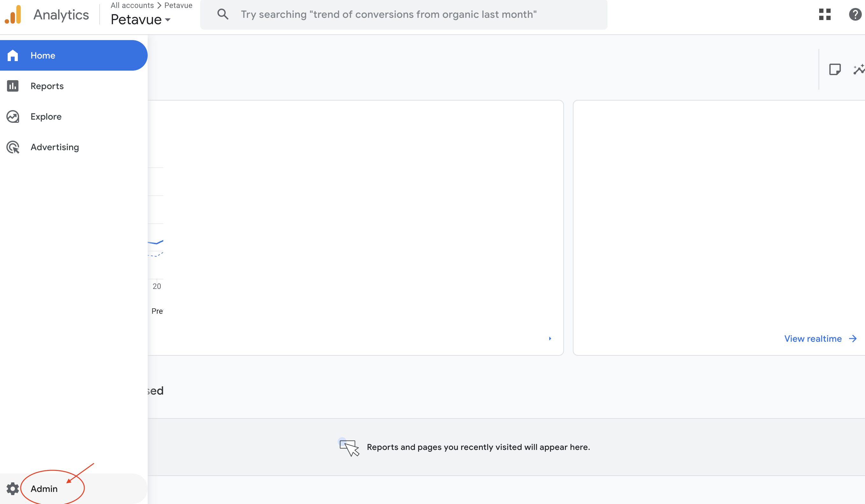Click the All accounts breadcrumb
This screenshot has height=504, width=865.
(132, 5)
